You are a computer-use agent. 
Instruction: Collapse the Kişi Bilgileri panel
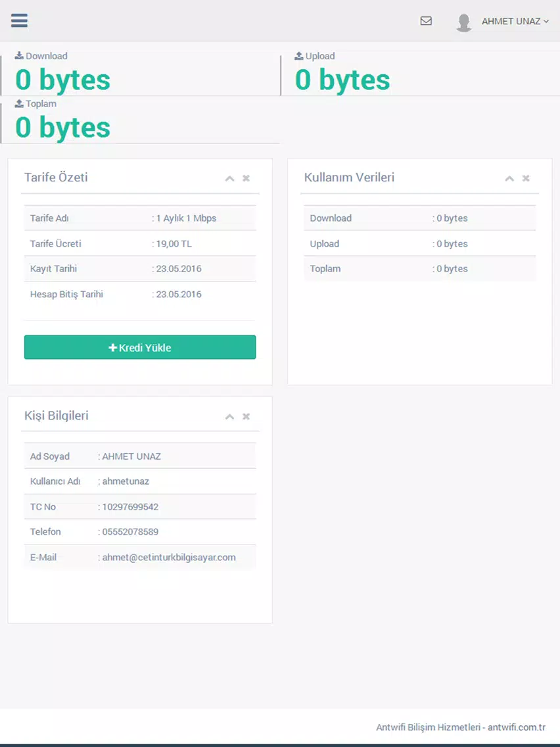(x=229, y=416)
